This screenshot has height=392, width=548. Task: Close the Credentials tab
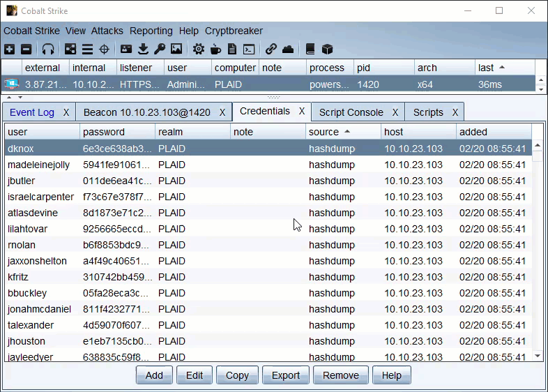(x=302, y=111)
